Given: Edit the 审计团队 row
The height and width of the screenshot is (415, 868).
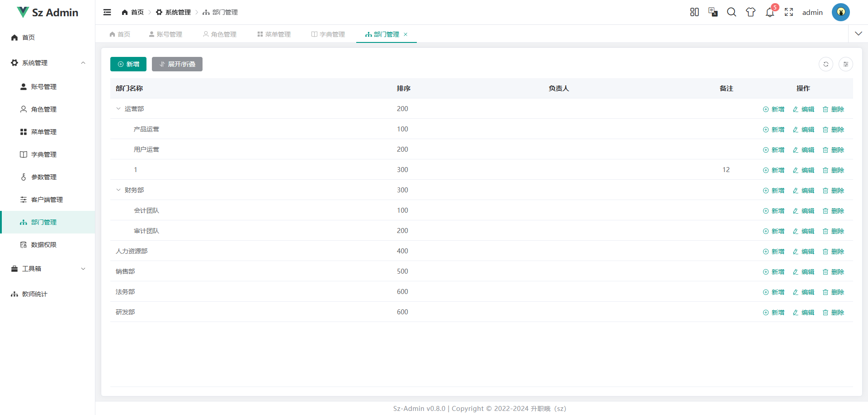Looking at the screenshot, I should pyautogui.click(x=803, y=231).
